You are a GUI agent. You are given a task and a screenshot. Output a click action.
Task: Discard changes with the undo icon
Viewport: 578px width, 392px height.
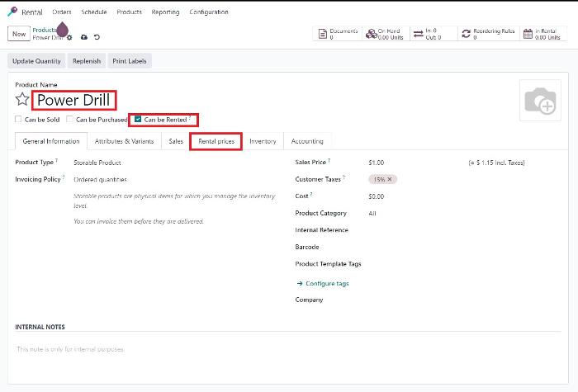tap(97, 38)
